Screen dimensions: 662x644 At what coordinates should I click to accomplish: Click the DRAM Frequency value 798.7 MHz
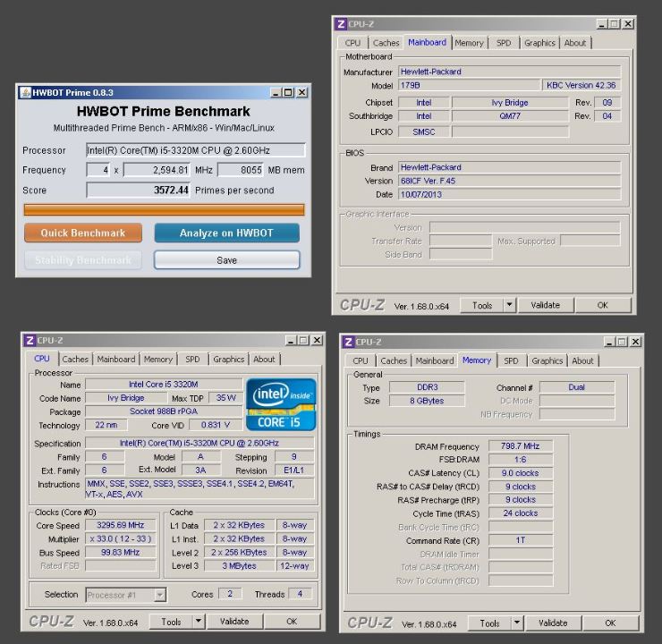pyautogui.click(x=520, y=445)
